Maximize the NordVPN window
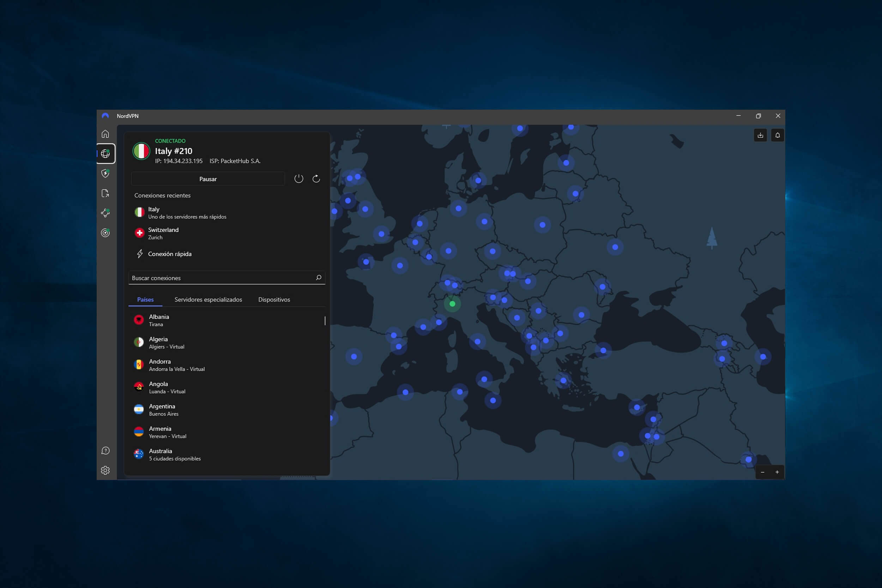The width and height of the screenshot is (882, 588). 758,116
